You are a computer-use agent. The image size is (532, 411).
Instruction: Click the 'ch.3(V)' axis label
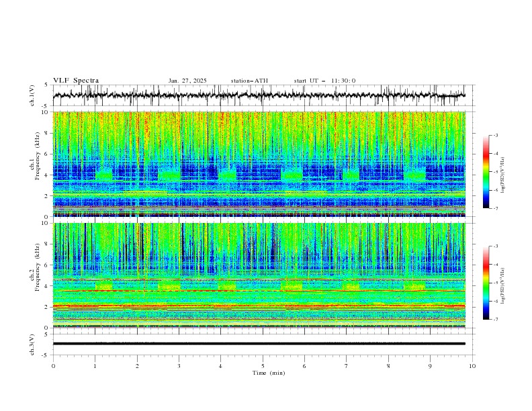[x=32, y=345]
